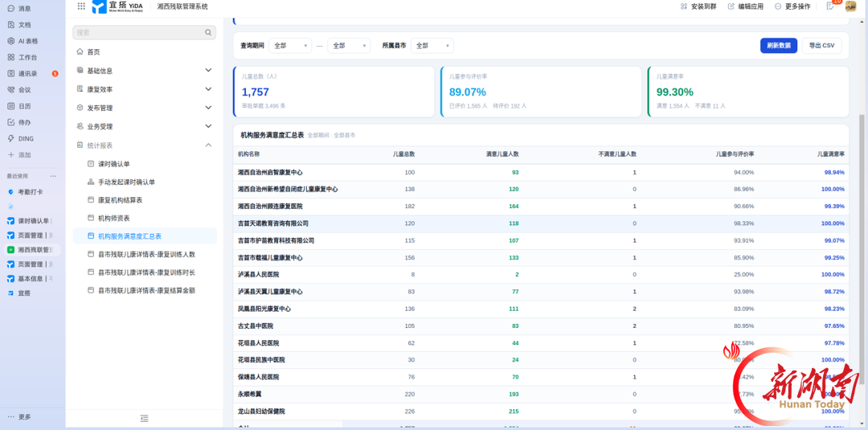The height and width of the screenshot is (430, 868).
Task: Click the search magnifier icon
Action: click(208, 33)
